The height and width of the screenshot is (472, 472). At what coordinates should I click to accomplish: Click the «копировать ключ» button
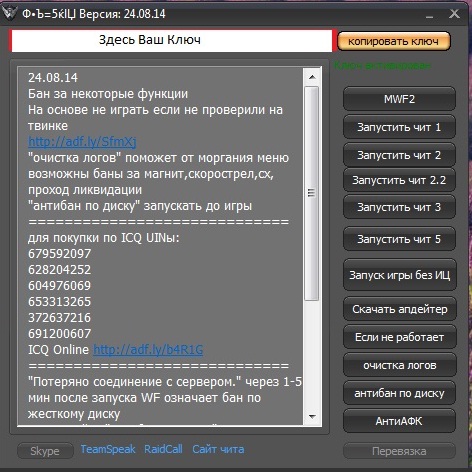[x=394, y=41]
